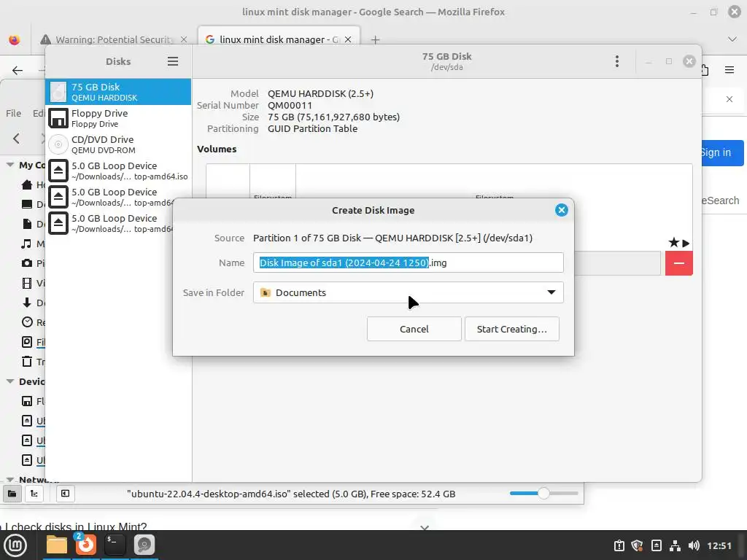Open the Firefox application menu
Screen dimensions: 747x560
pos(729,70)
